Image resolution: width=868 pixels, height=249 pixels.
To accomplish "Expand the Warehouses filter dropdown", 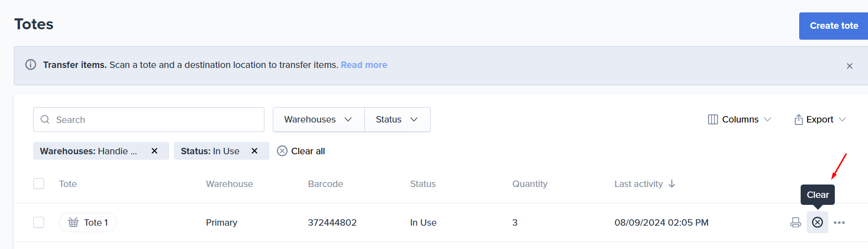I will click(318, 120).
